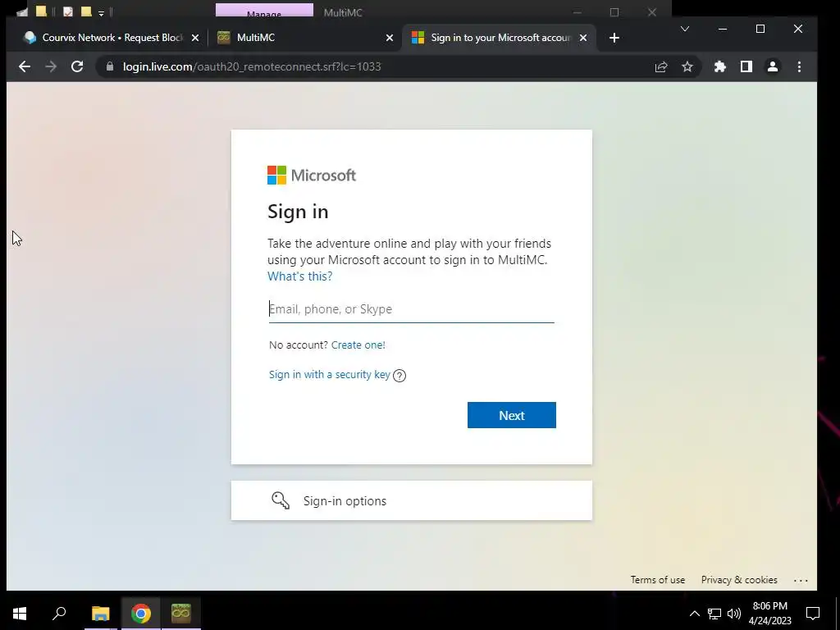
Task: Share this page via share icon
Action: (661, 66)
